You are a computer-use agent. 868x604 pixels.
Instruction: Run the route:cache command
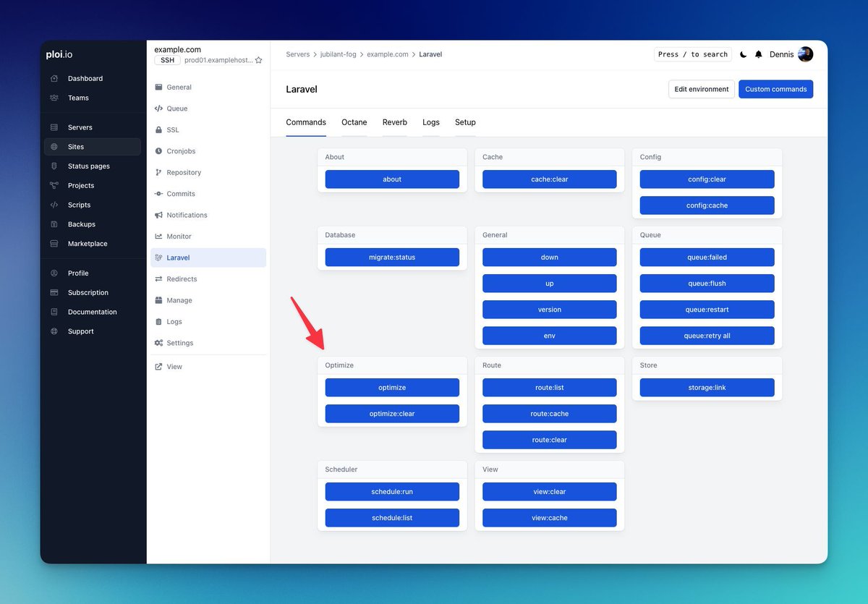[x=550, y=414]
